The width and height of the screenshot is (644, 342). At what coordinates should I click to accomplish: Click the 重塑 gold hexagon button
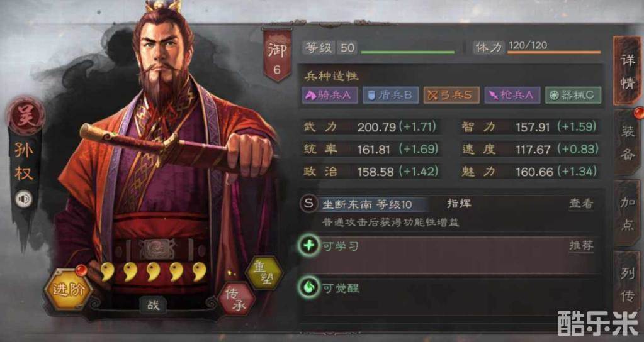click(x=264, y=272)
